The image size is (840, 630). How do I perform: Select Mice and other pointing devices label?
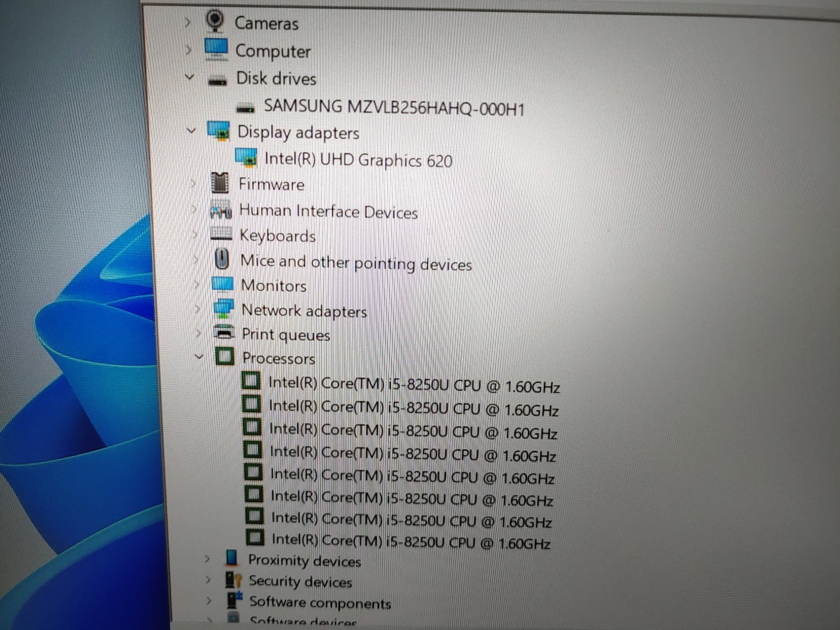tap(356, 262)
